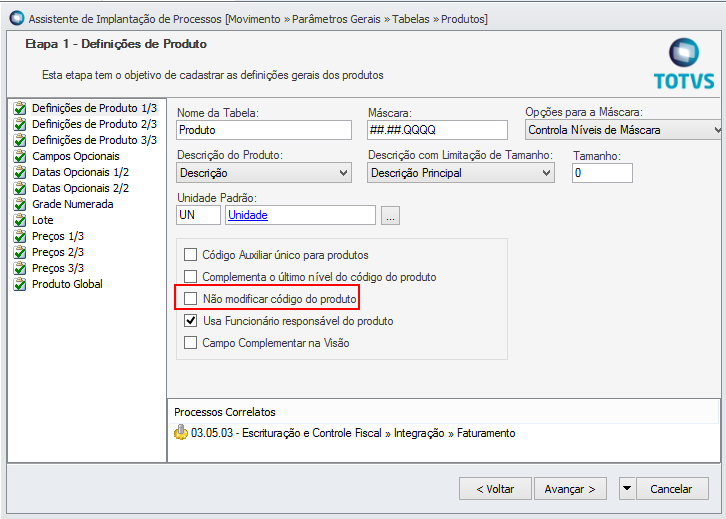This screenshot has height=519, width=726.
Task: Select Definições de Produto 1/3 step
Action: click(94, 108)
